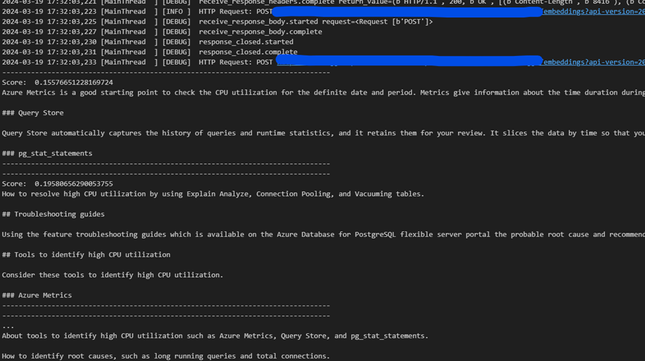This screenshot has width=645, height=361.
Task: Click line starting 'Query Store automatically captures'
Action: pyautogui.click(x=323, y=133)
